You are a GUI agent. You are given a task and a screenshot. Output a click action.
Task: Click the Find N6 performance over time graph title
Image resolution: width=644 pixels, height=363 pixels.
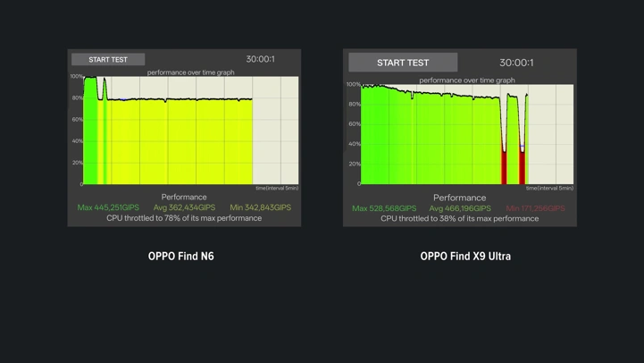[x=190, y=72]
